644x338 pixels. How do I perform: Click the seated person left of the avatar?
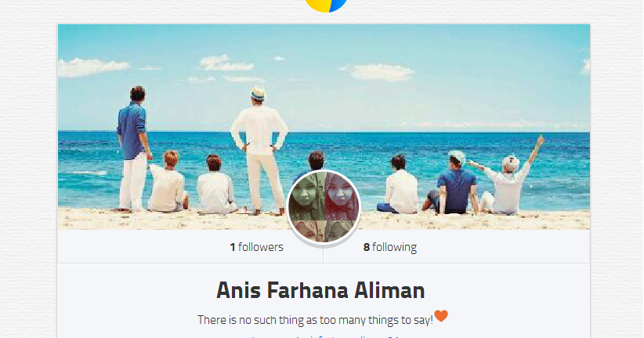[x=215, y=185]
